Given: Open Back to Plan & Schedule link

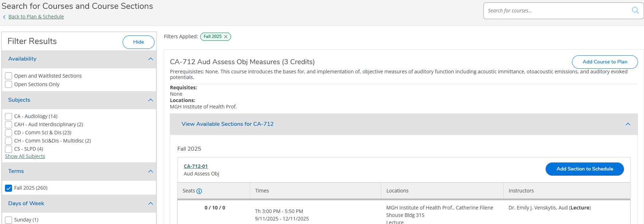Looking at the screenshot, I should (36, 17).
